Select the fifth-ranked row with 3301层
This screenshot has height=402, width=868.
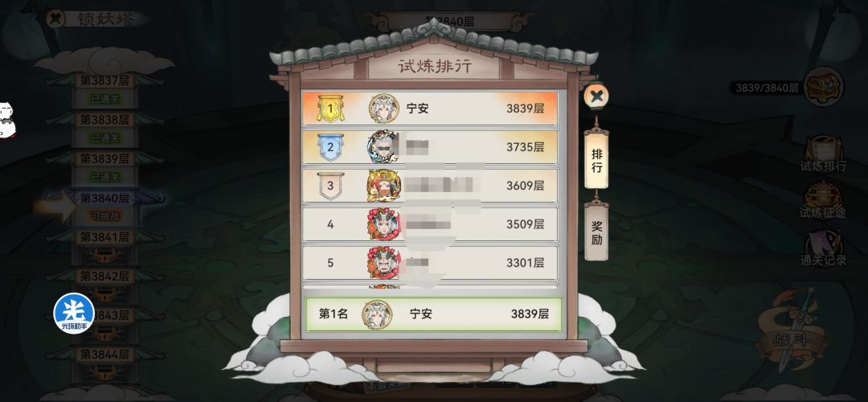click(x=430, y=262)
